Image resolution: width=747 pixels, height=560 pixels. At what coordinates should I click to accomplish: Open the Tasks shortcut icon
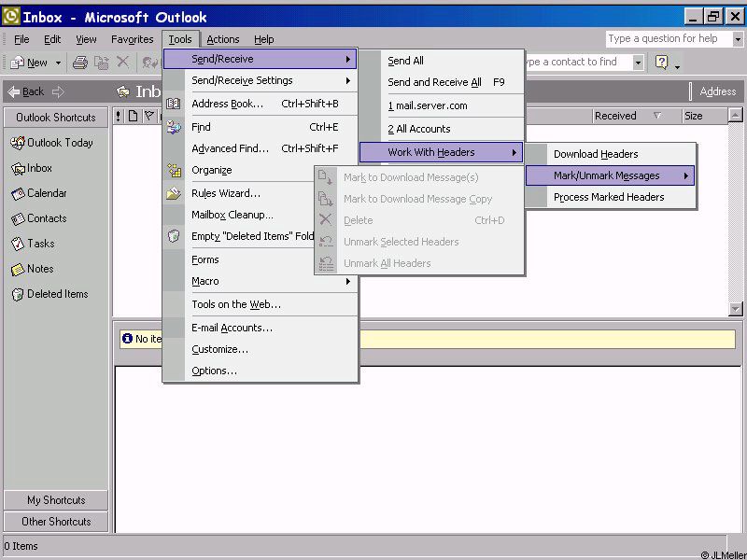[19, 244]
